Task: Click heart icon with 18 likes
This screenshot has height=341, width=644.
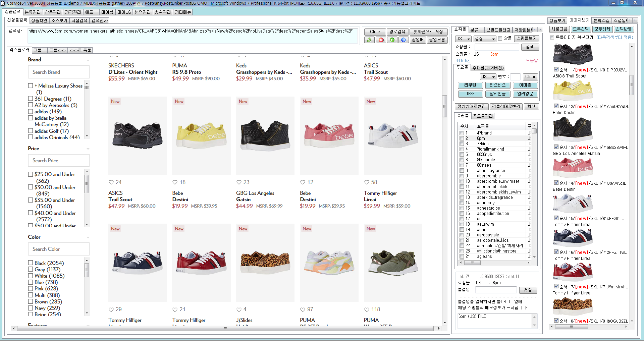Action: click(x=175, y=182)
